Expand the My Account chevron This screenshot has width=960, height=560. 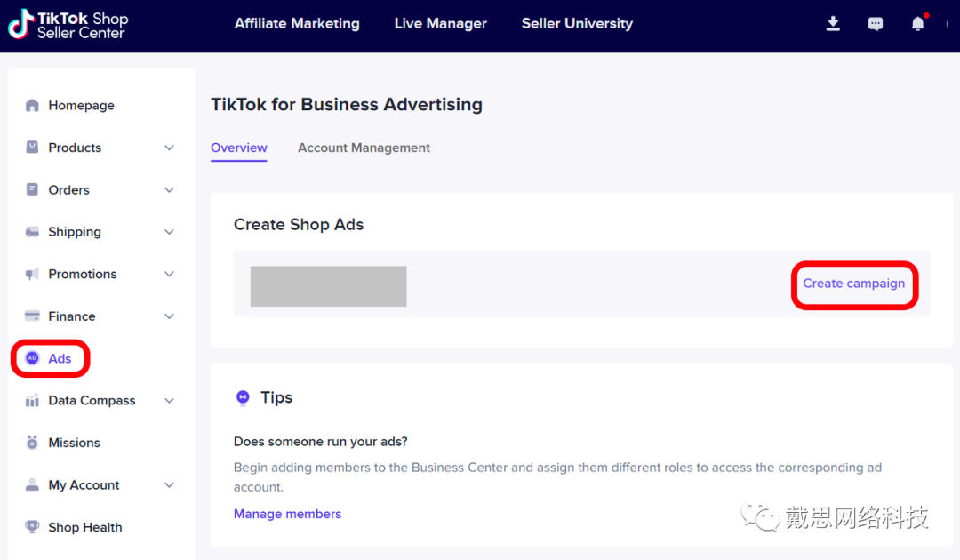(x=170, y=485)
